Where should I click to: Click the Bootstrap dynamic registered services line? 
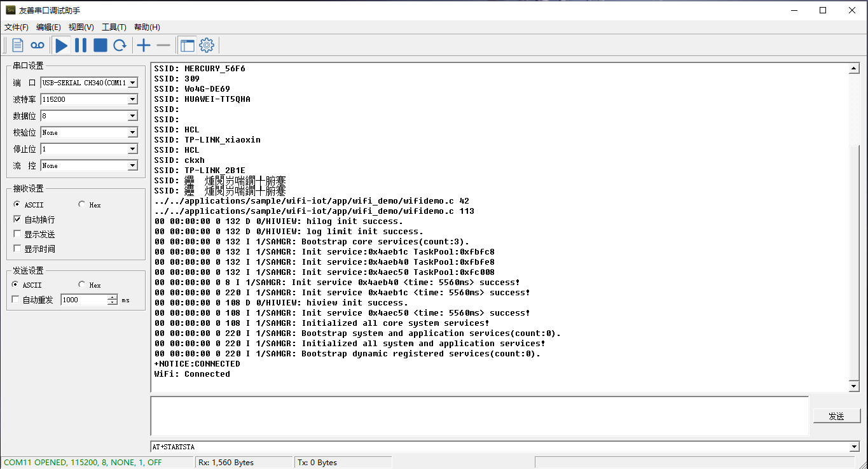347,354
